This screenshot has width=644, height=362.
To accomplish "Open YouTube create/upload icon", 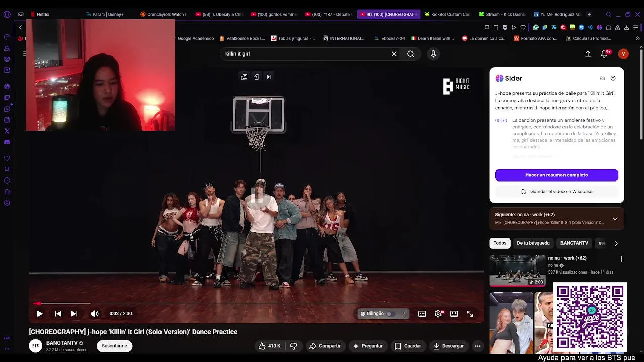I will [x=588, y=54].
